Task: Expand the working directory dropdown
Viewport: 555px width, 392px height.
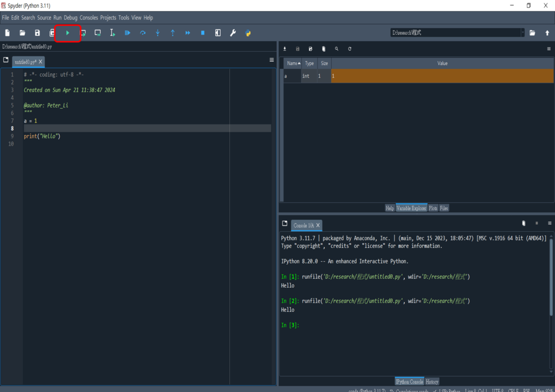Action: [x=522, y=32]
